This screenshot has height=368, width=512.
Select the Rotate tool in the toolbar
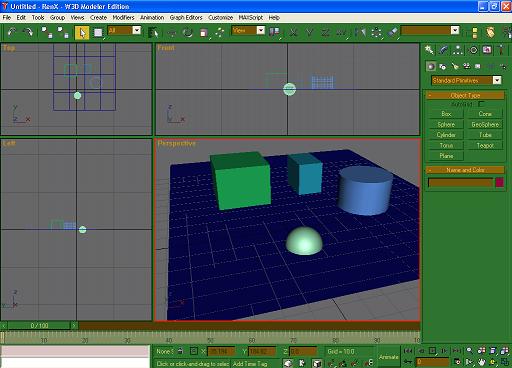click(x=188, y=32)
